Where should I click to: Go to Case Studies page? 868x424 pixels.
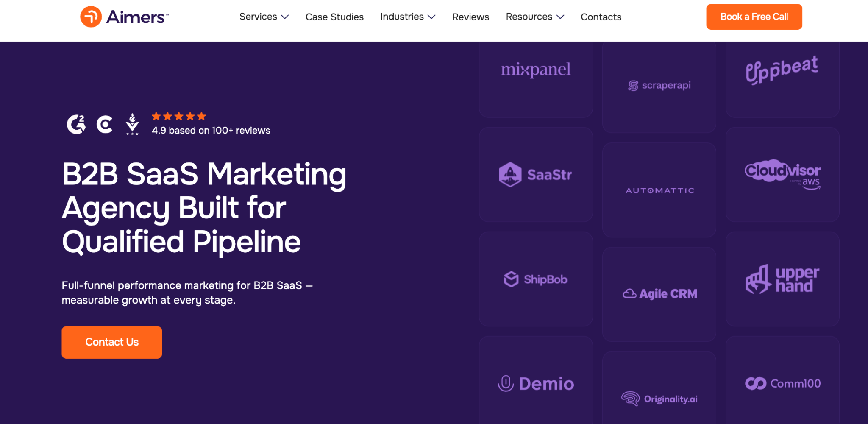(x=334, y=17)
